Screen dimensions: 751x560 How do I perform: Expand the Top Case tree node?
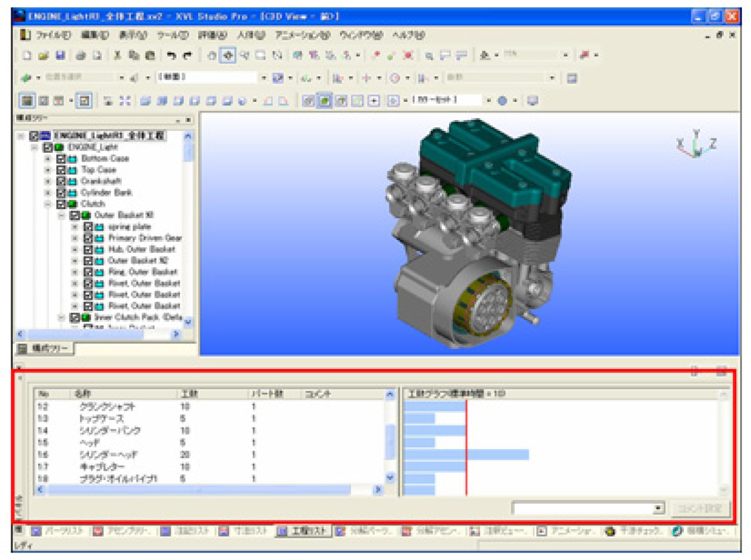[48, 170]
